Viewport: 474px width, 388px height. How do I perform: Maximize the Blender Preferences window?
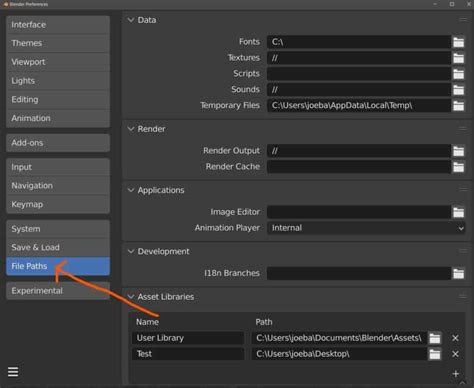tap(452, 4)
